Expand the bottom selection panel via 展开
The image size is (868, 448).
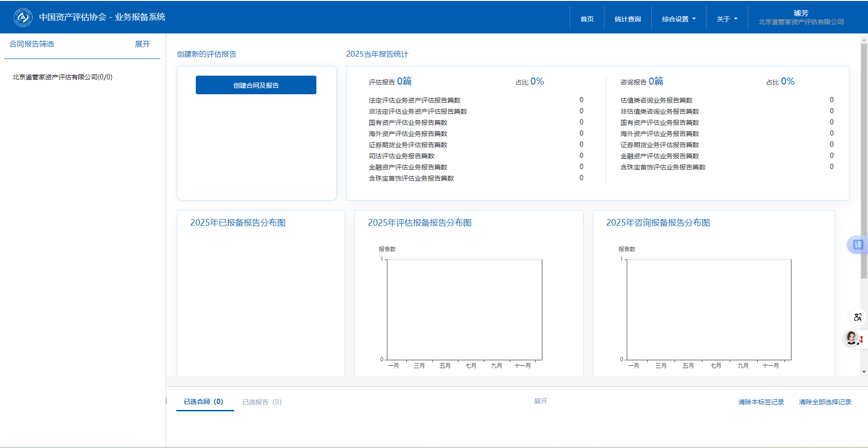[x=540, y=401]
